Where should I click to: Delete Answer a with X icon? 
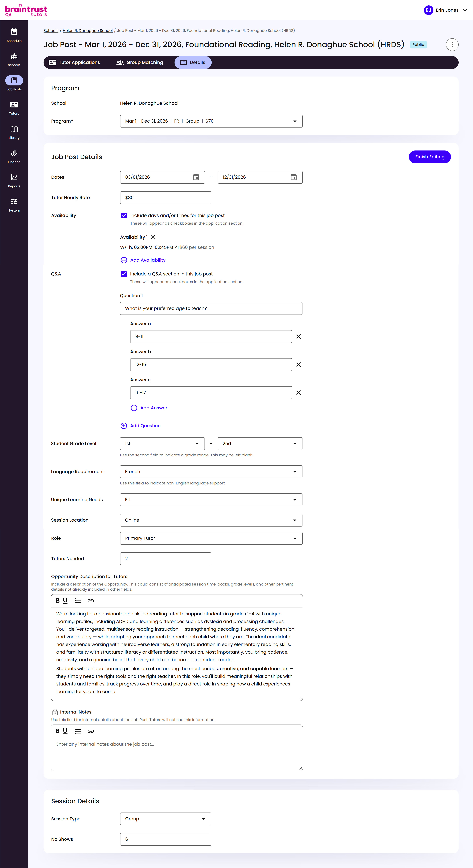point(298,337)
